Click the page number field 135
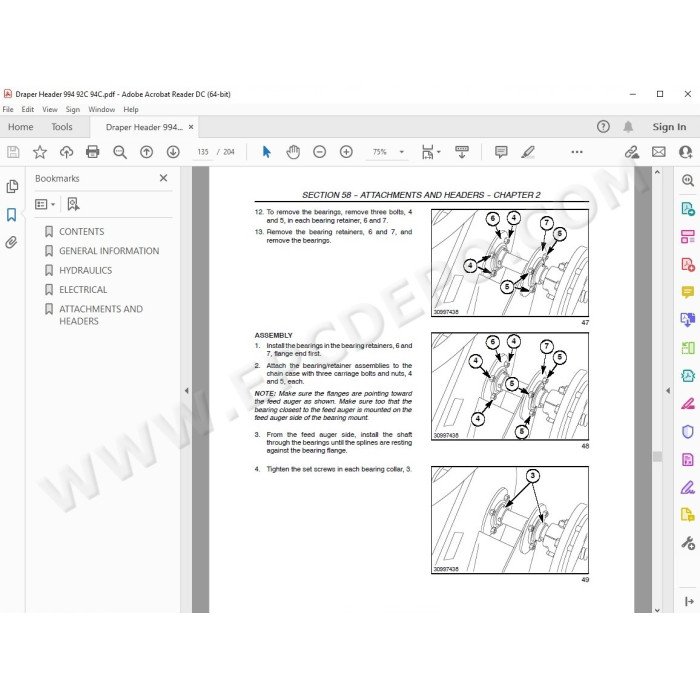The height and width of the screenshot is (700, 700). coord(203,152)
